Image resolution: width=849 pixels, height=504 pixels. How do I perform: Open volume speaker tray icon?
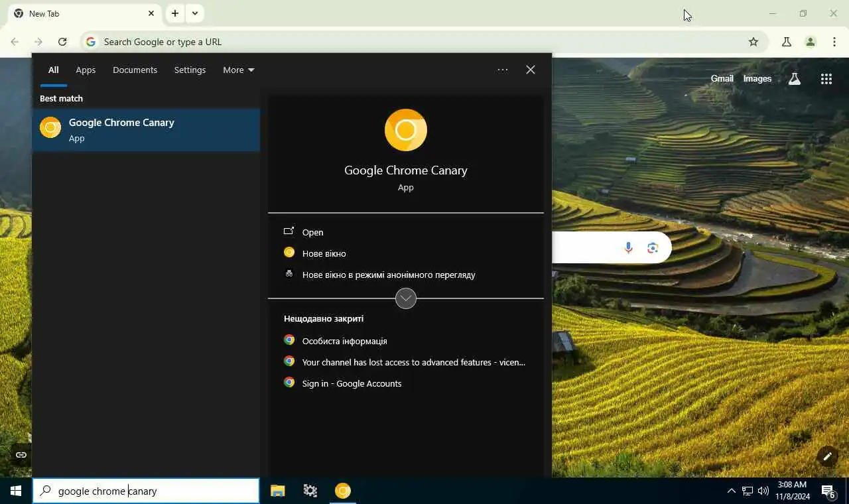tap(763, 491)
